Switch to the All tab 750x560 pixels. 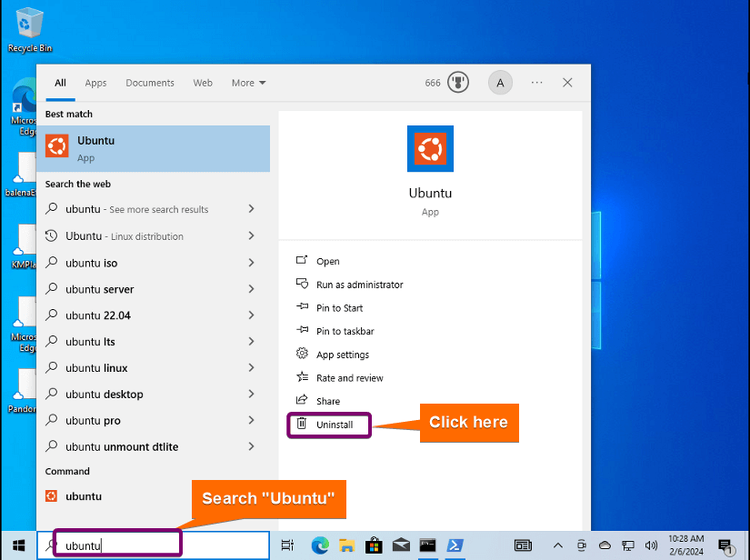60,83
